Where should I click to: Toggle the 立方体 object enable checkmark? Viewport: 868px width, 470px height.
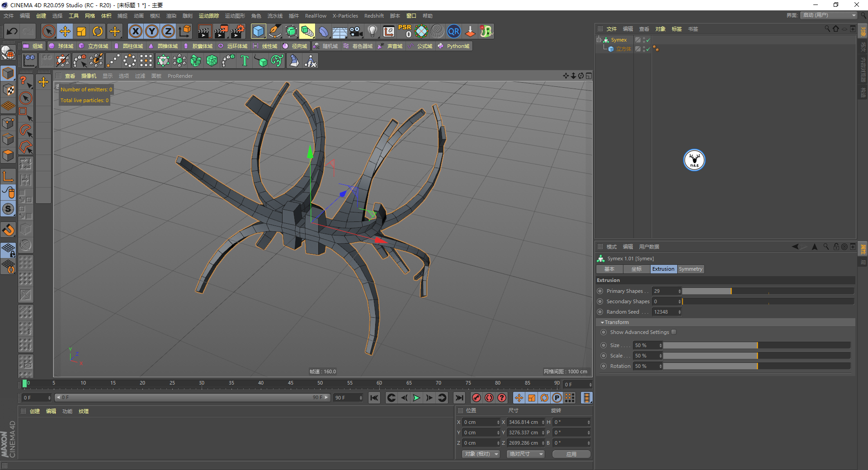click(x=648, y=49)
